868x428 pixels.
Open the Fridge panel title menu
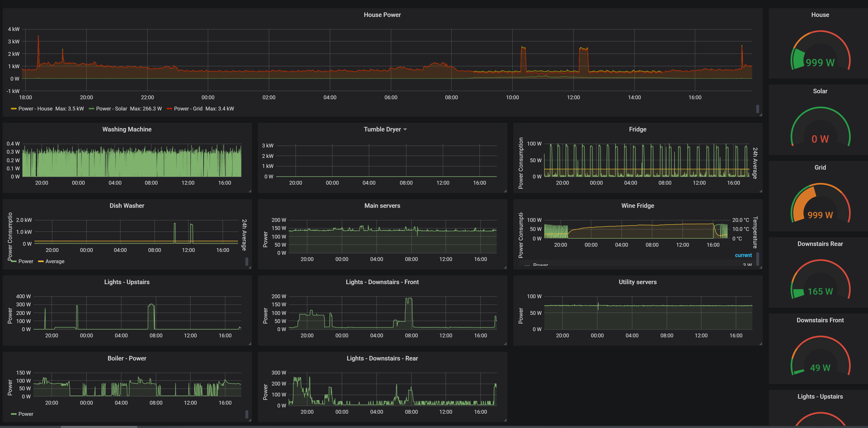point(638,129)
